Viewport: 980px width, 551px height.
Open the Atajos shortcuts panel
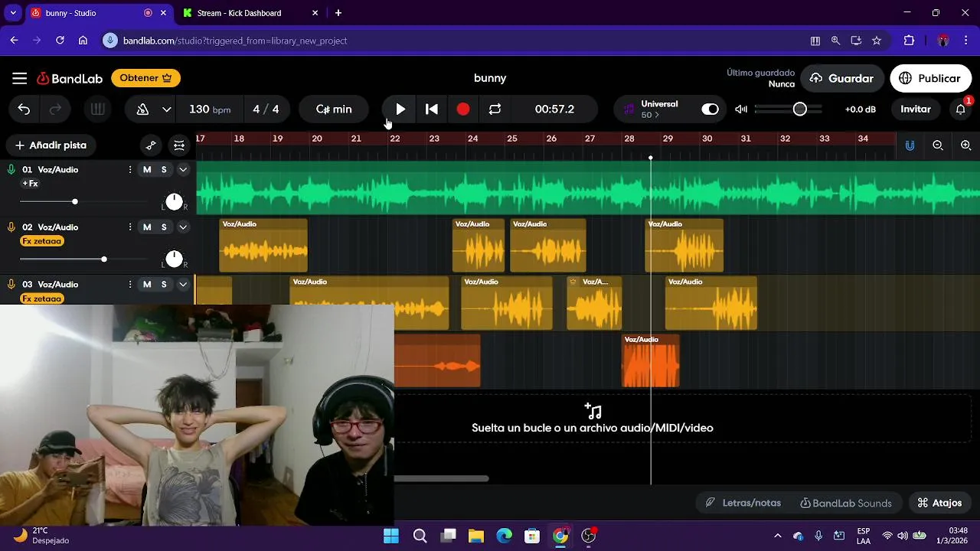[x=939, y=503]
